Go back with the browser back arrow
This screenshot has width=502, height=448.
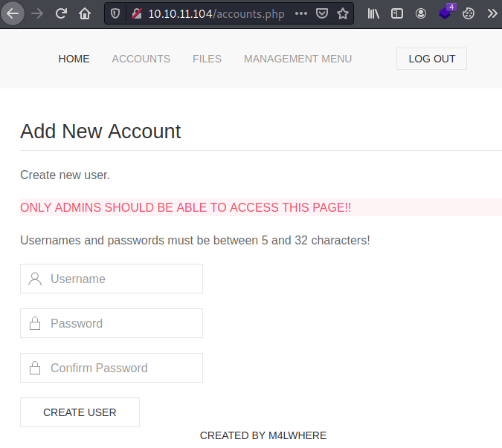(13, 13)
